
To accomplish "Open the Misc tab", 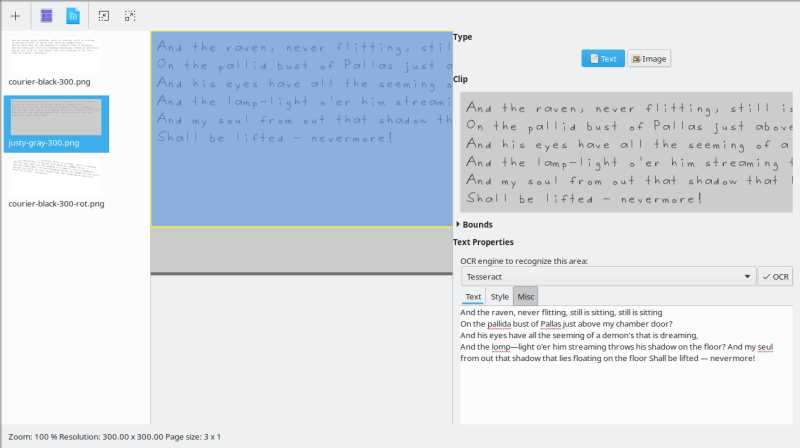I will (525, 297).
